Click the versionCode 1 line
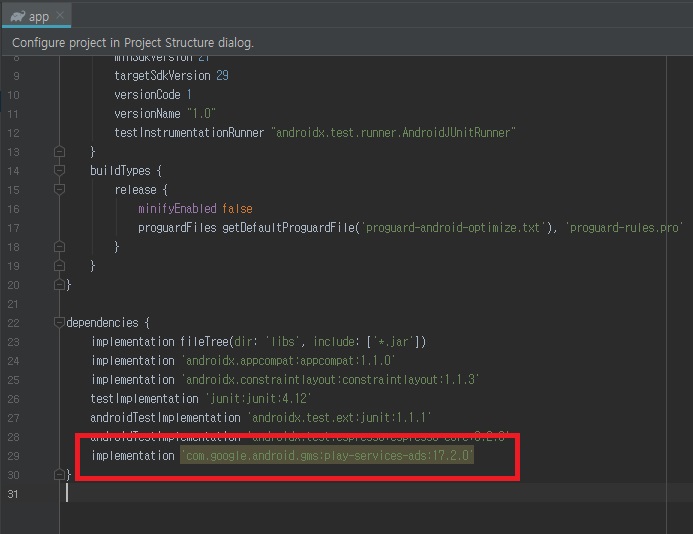The image size is (693, 534). click(x=153, y=95)
